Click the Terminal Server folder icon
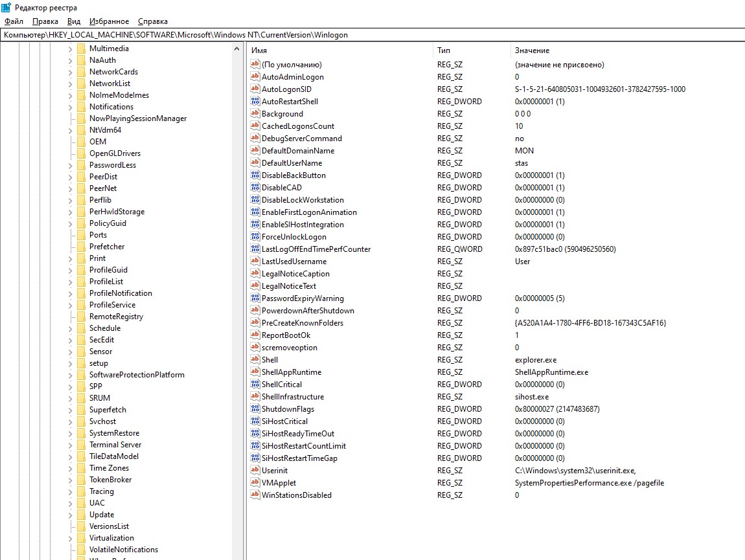This screenshot has width=745, height=560. click(81, 445)
